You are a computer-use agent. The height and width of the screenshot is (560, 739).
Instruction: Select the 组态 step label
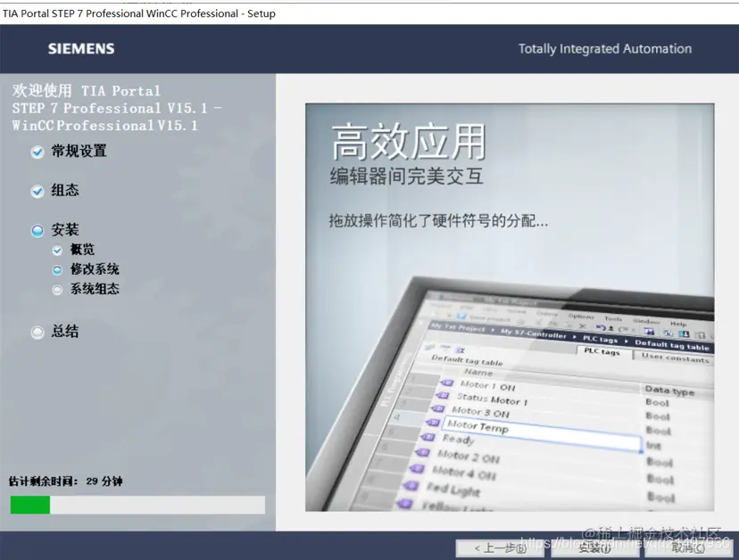click(65, 190)
